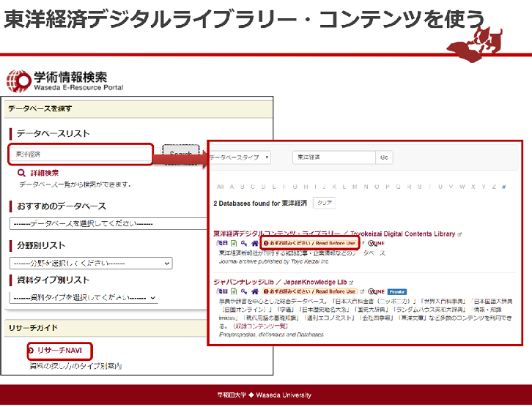Click Toyokeizai's Read Before Use notice
Image resolution: width=532 pixels, height=407 pixels.
pos(310,243)
